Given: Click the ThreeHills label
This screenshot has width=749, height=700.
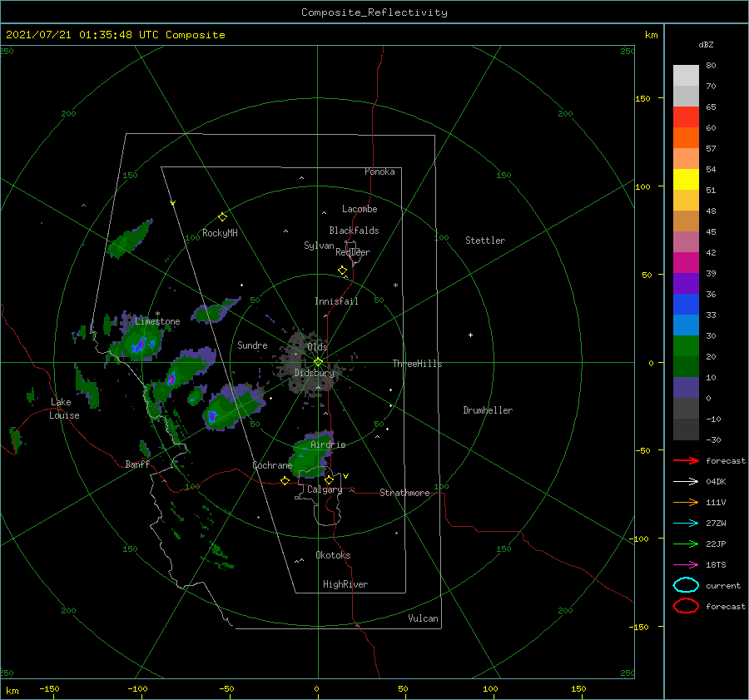Looking at the screenshot, I should pos(417,364).
